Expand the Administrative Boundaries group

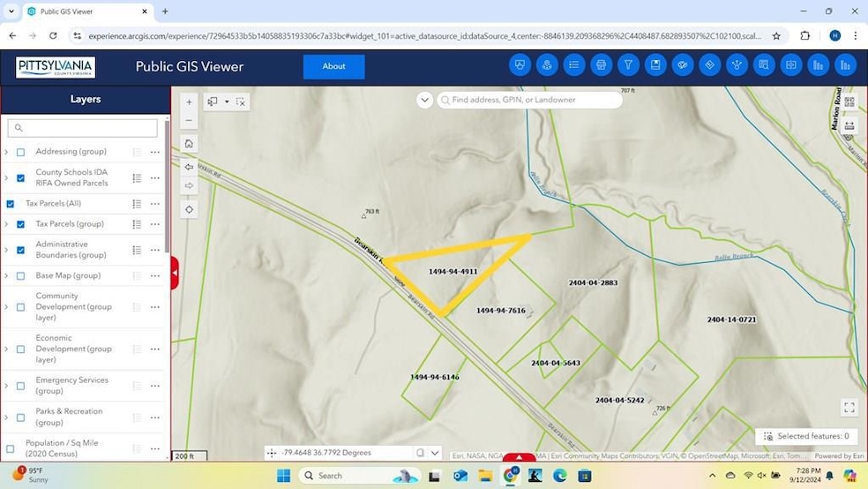pyautogui.click(x=7, y=250)
